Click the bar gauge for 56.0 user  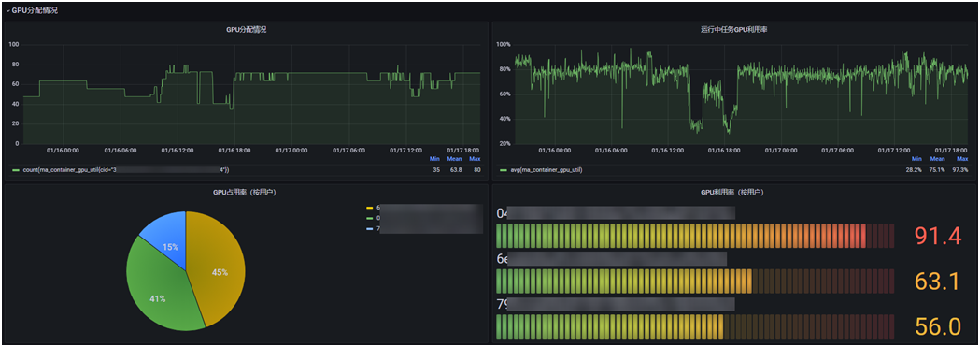click(696, 327)
